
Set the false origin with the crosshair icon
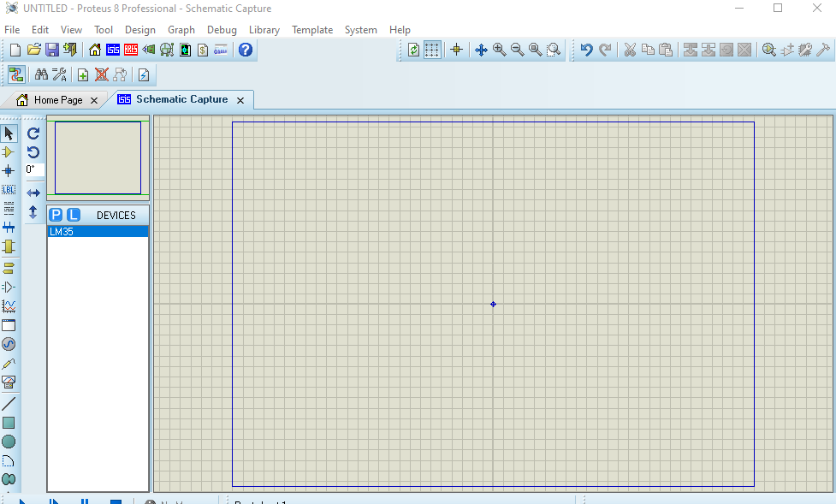point(456,50)
